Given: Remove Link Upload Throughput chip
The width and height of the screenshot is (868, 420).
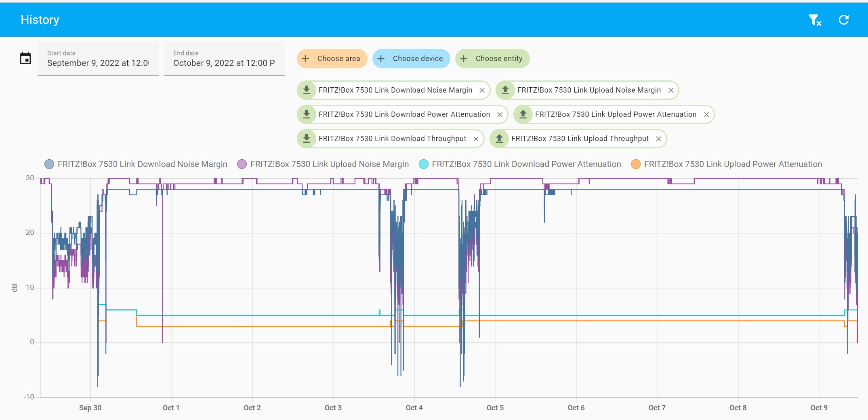Looking at the screenshot, I should point(658,139).
